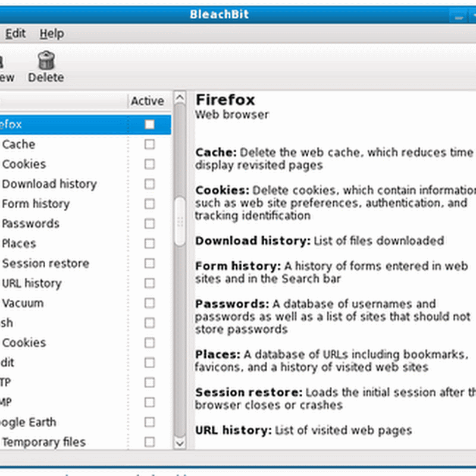Tick the Download history checkbox
This screenshot has width=476, height=476.
tap(149, 184)
